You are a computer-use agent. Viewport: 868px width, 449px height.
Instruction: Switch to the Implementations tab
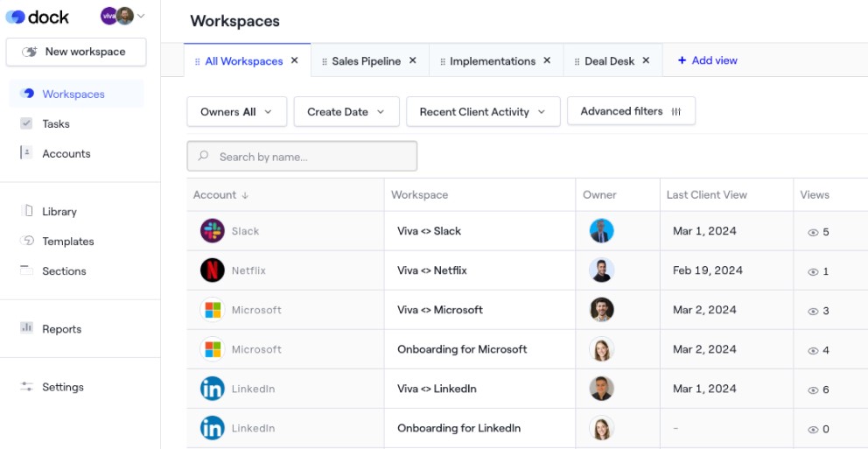(492, 61)
